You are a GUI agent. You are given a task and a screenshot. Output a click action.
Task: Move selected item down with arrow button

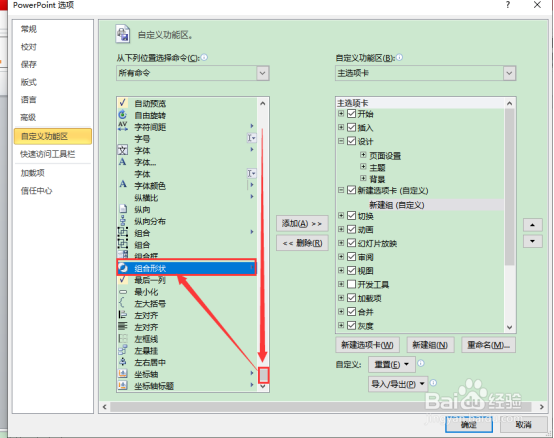click(532, 241)
